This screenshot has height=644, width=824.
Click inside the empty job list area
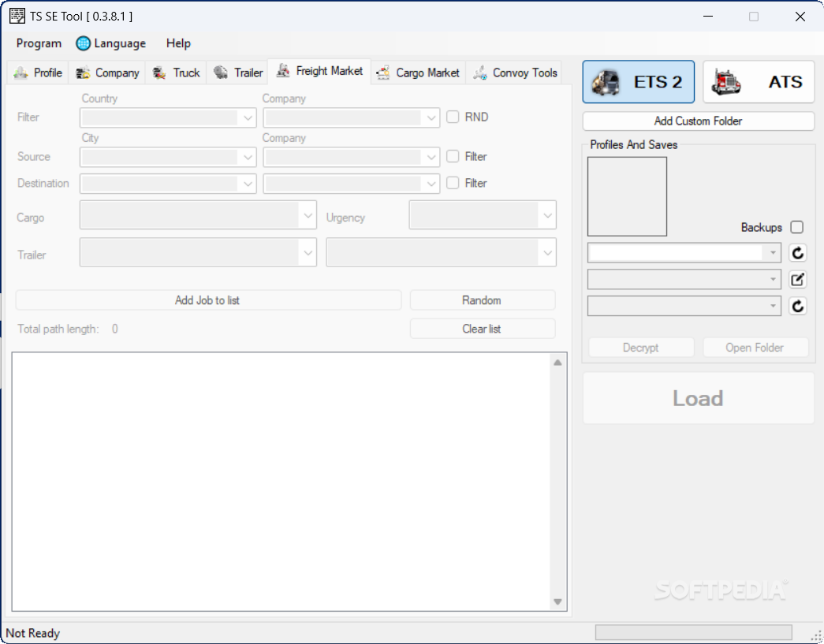(282, 482)
